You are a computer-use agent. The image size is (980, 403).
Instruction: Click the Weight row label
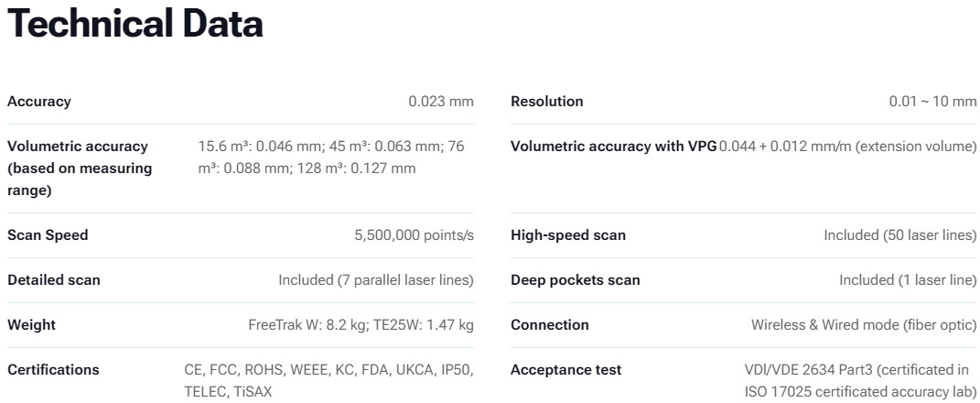pos(31,325)
